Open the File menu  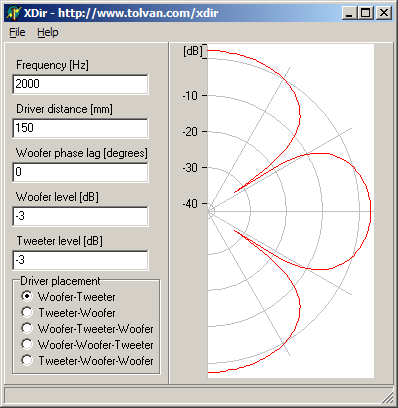tap(17, 32)
